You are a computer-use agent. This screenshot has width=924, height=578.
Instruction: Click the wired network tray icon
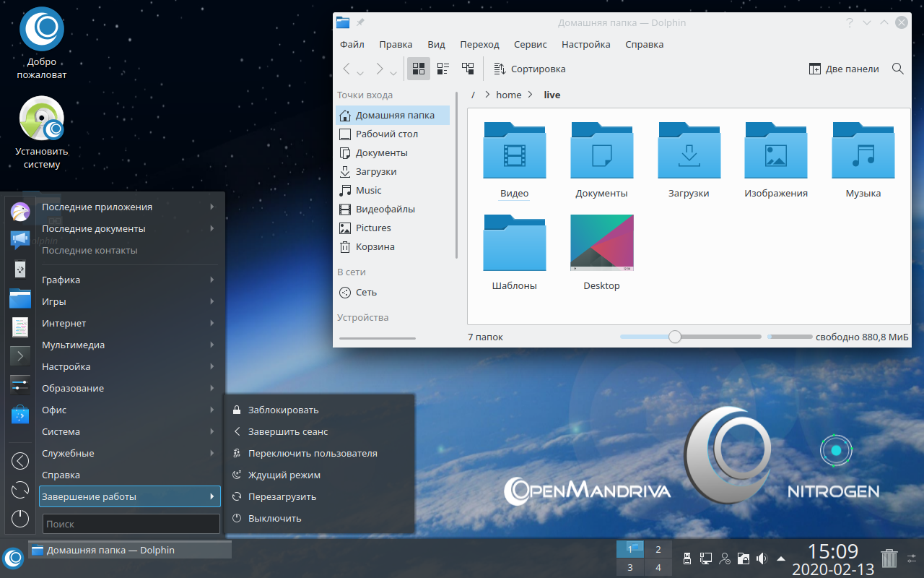(706, 558)
